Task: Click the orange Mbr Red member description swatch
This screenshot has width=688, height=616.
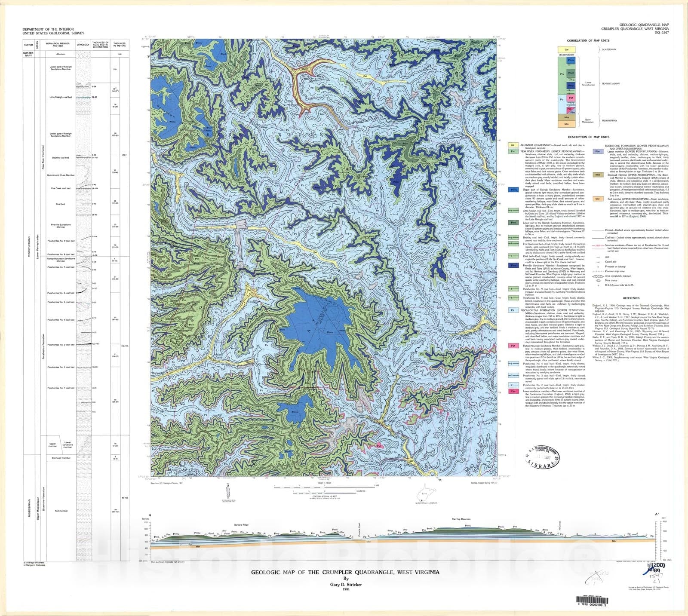Action: coord(598,199)
